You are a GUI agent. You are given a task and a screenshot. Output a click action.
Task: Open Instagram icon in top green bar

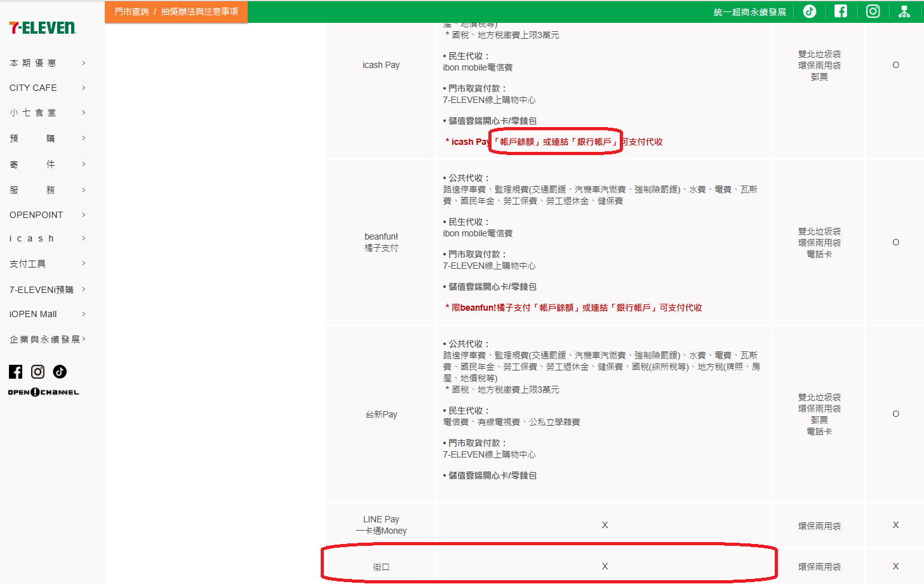pos(873,11)
